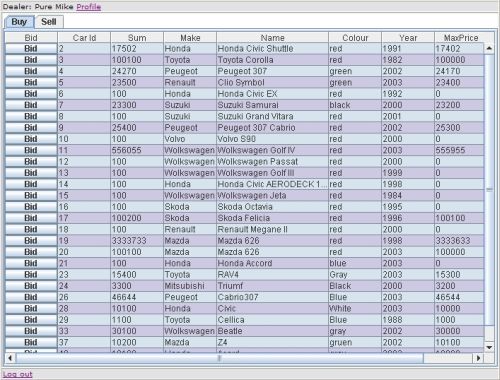Select the sum cell 15400
This screenshot has width=500, height=380.
[137, 275]
